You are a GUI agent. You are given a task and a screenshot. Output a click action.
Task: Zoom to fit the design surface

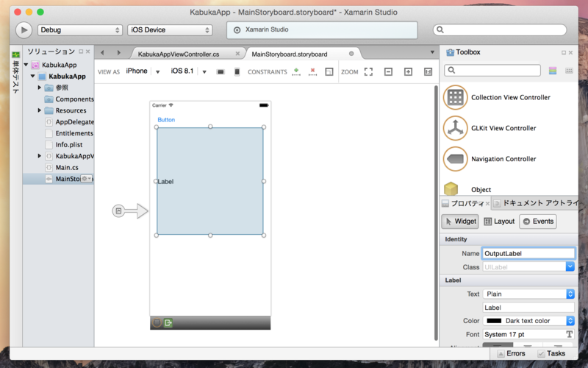[368, 71]
